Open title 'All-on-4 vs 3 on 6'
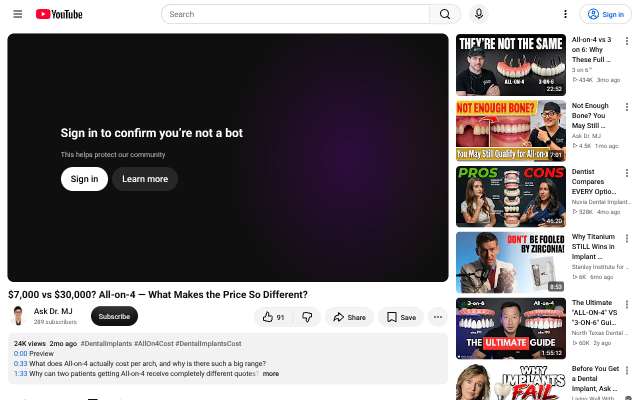 (x=592, y=49)
